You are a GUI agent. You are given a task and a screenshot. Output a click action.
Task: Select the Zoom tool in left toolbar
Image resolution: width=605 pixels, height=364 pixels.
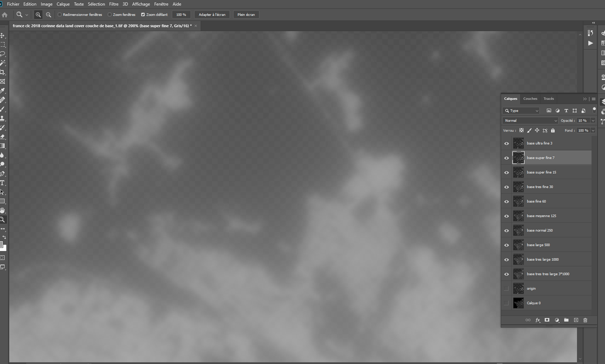pos(2,220)
